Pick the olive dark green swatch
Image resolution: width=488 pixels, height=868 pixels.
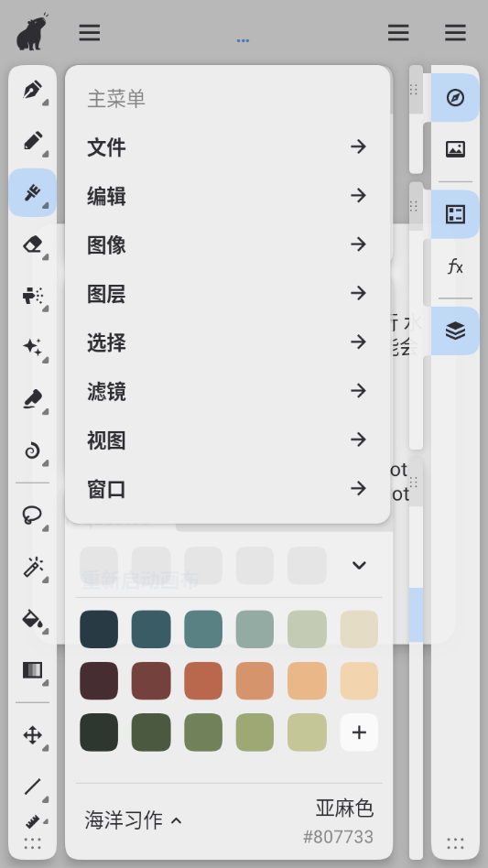[x=151, y=732]
